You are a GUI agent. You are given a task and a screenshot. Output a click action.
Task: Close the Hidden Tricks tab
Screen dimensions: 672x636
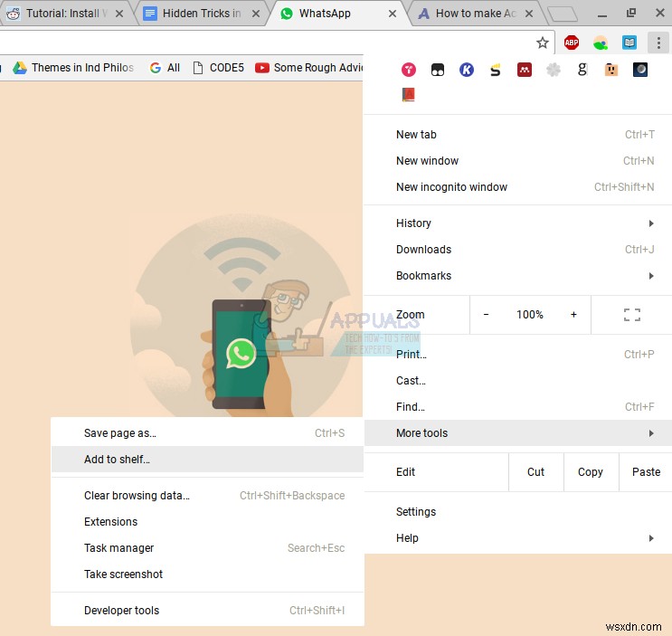256,14
